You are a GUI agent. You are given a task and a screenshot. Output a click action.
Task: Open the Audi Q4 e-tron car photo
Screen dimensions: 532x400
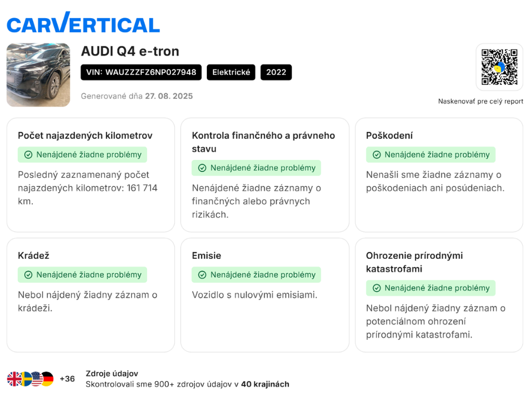coord(39,74)
